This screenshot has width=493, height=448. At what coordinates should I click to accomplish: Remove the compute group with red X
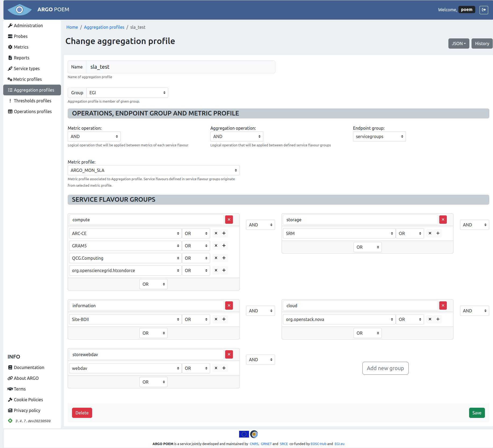[229, 219]
